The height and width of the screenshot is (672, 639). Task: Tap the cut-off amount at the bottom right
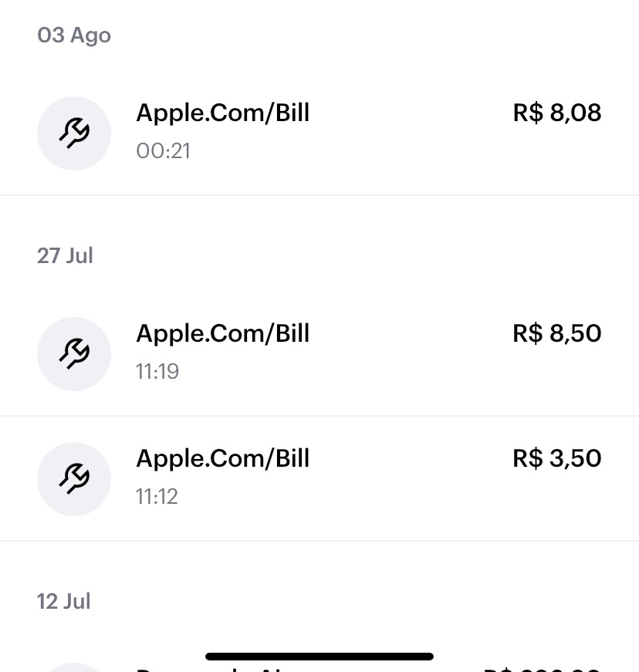pyautogui.click(x=542, y=669)
